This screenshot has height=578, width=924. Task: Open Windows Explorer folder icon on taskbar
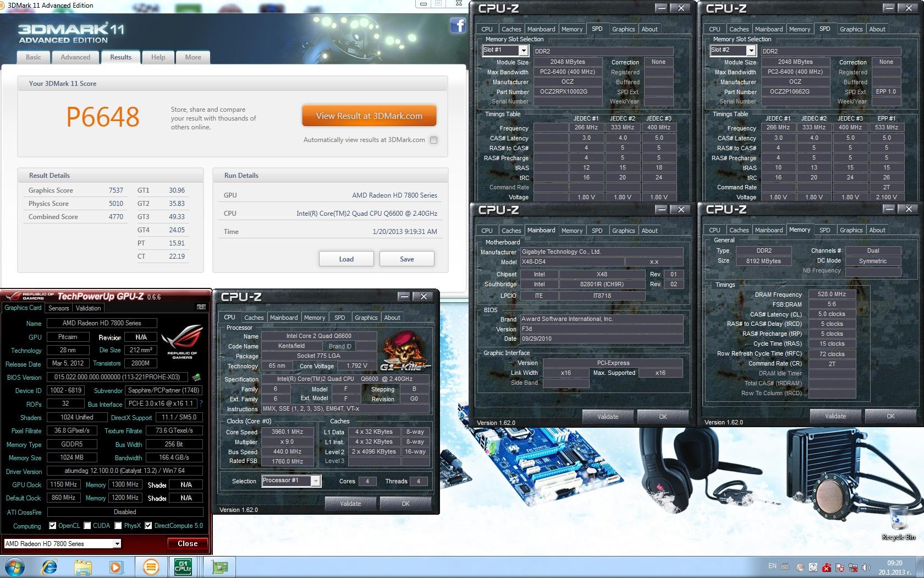point(83,567)
